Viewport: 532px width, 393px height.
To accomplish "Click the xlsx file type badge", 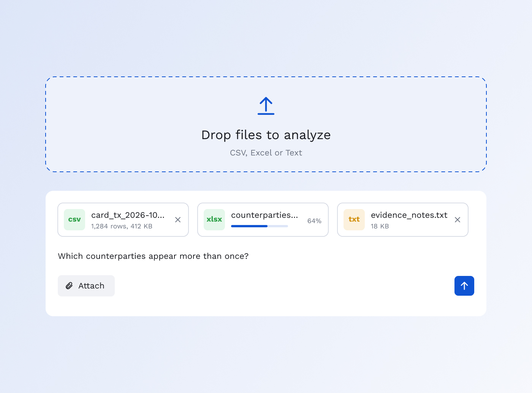I will pos(214,220).
